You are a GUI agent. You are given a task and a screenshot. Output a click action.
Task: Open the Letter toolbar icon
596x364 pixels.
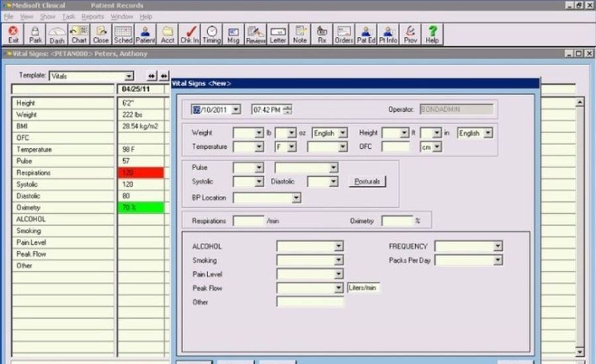pyautogui.click(x=278, y=34)
